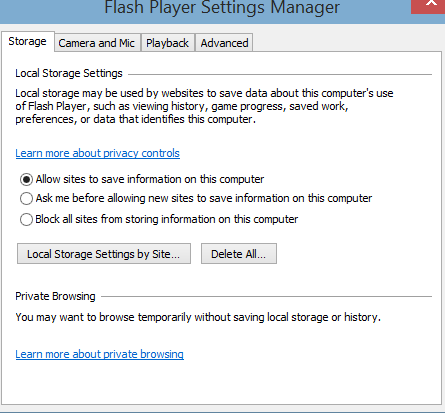Select the Allow sites to save information radio circle

[x=26, y=179]
